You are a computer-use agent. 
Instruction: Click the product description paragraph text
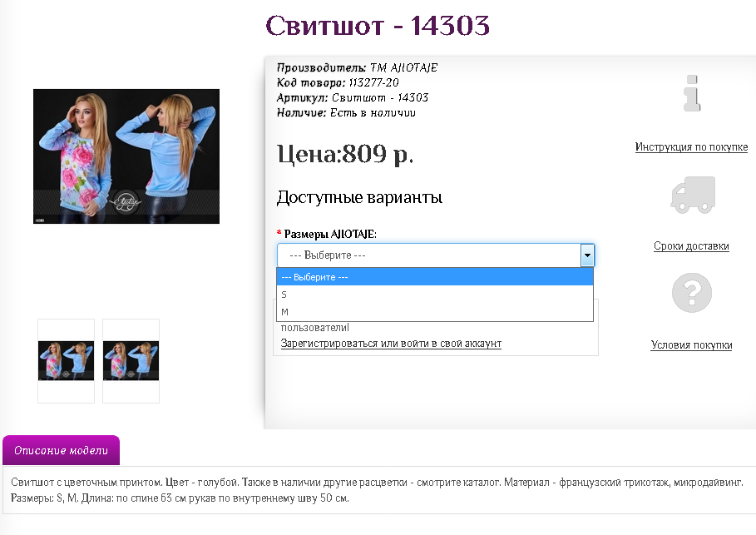point(377,489)
